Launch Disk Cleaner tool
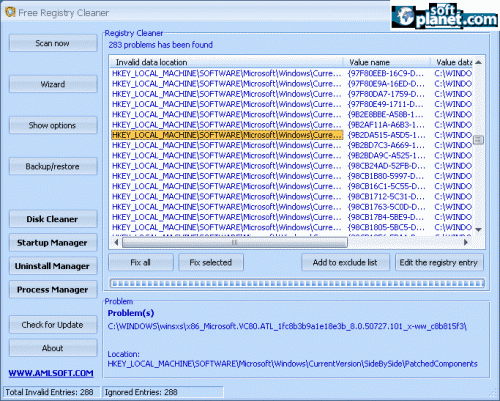Screen dimensions: 500x401 53,219
